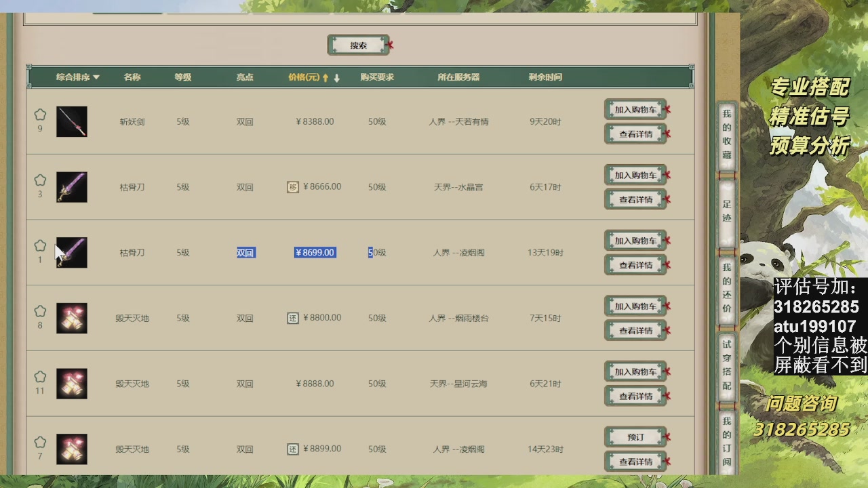
Task: Sort price descending with the down arrow
Action: pos(336,78)
